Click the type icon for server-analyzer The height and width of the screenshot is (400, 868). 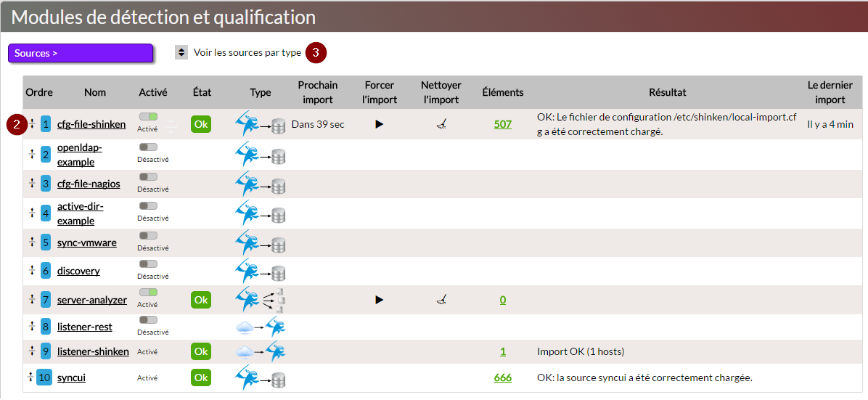click(260, 299)
